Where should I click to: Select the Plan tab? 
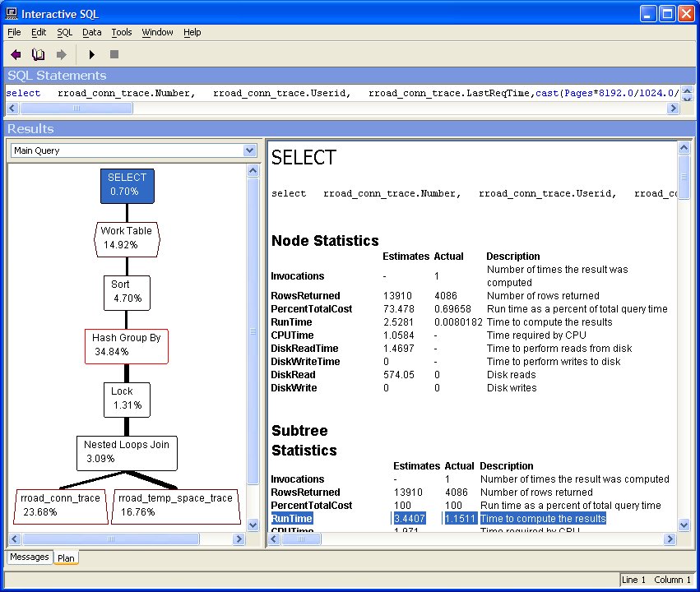65,557
